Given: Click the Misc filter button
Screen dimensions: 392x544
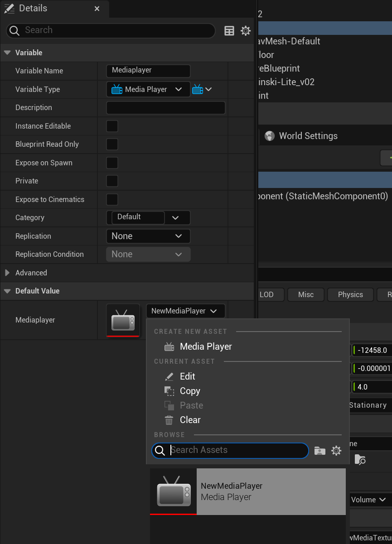Looking at the screenshot, I should click(306, 294).
